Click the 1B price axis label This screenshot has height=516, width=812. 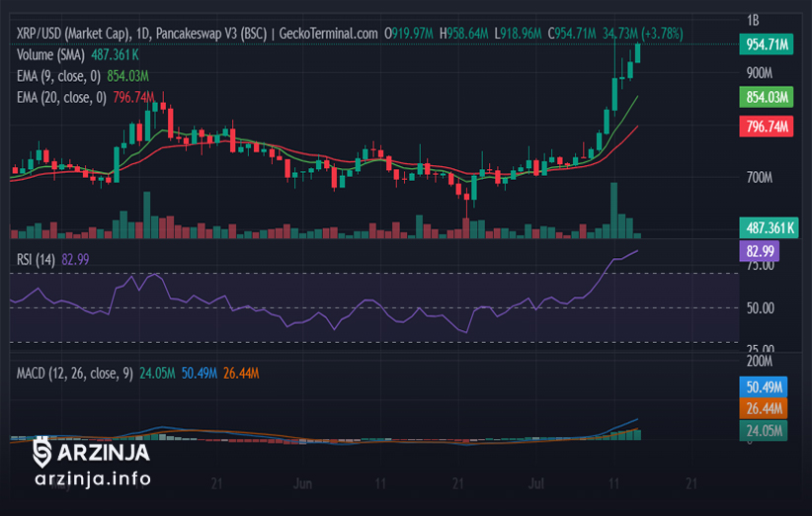753,20
